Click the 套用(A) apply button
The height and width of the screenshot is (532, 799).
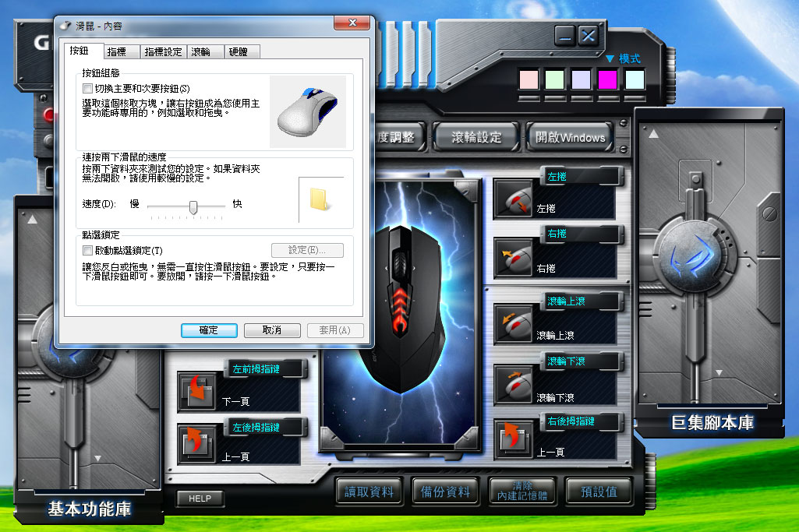click(335, 330)
